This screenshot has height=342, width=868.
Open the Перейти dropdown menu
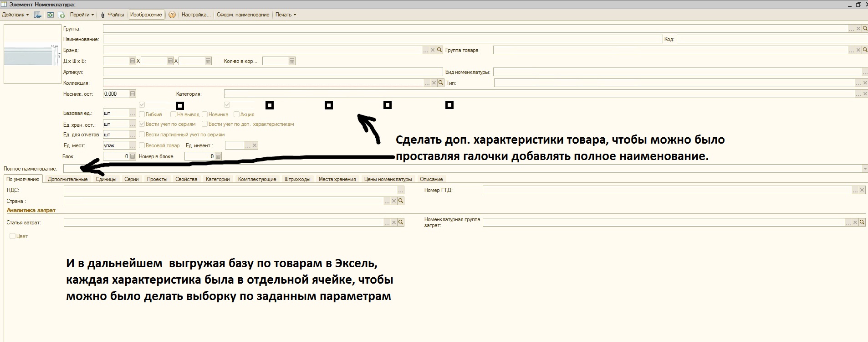(82, 15)
